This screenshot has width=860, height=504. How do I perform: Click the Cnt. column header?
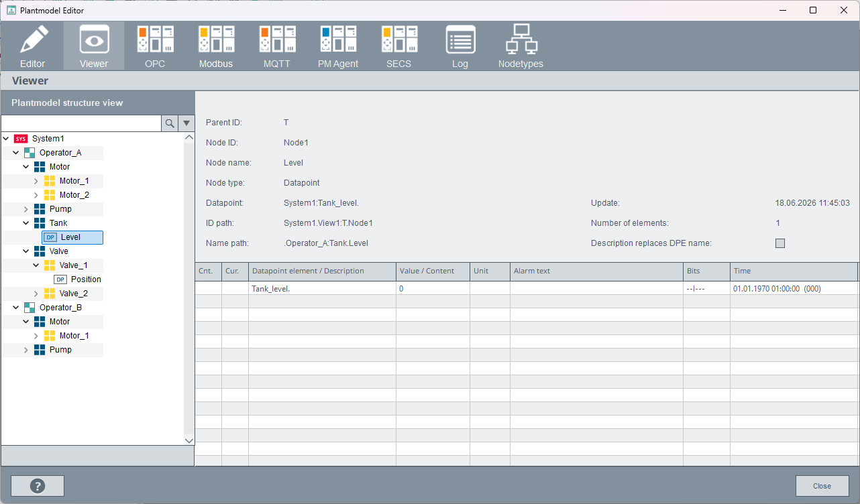pos(208,271)
